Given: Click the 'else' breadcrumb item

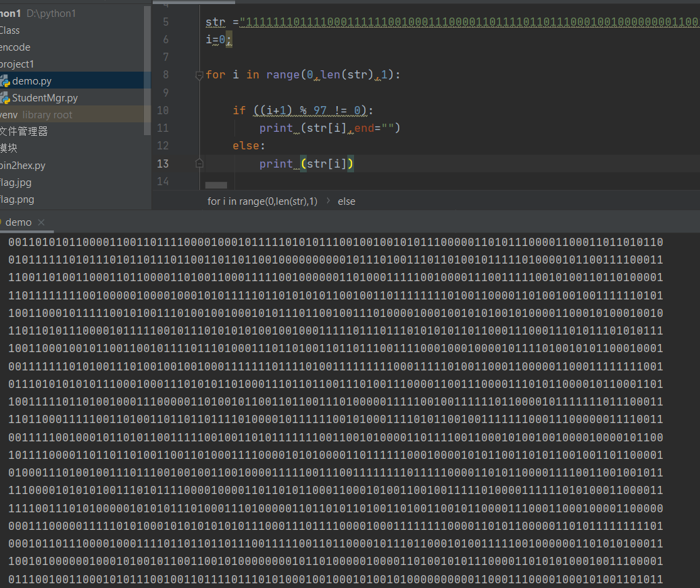Looking at the screenshot, I should click(347, 201).
